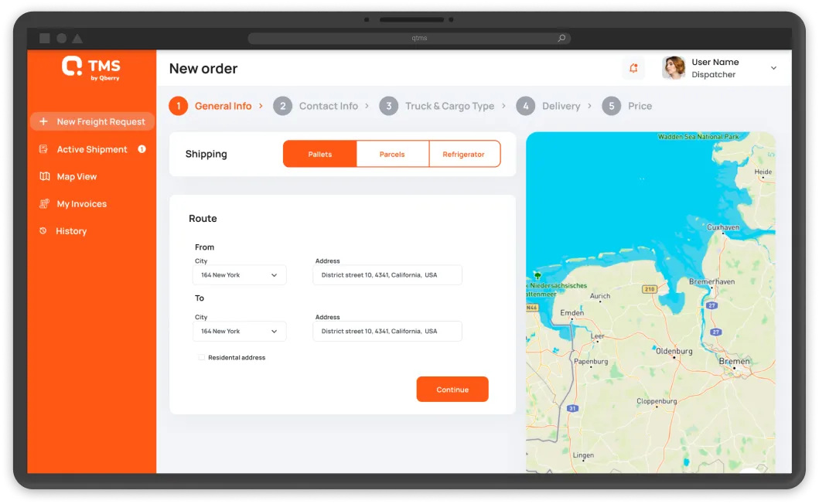This screenshot has width=819, height=504.
Task: Open the To City dropdown
Action: (239, 332)
